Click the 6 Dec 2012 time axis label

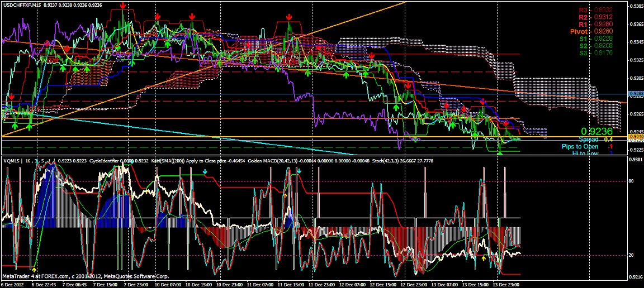pos(12,284)
